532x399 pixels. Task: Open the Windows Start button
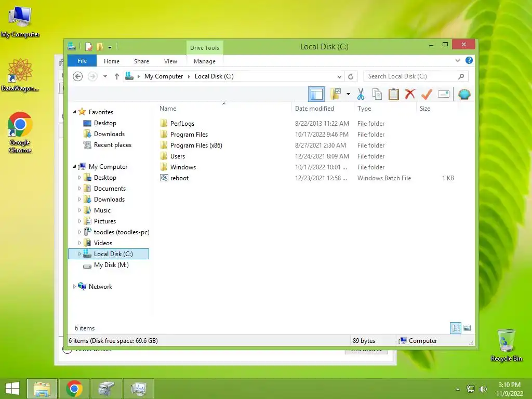coord(12,389)
